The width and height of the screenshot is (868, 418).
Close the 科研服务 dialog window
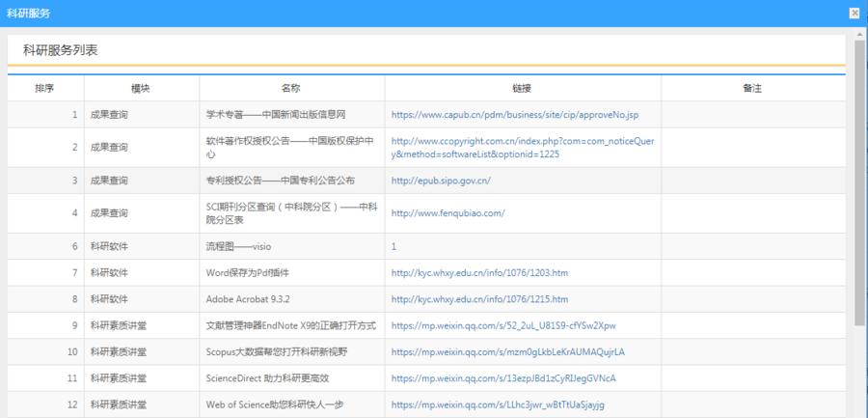tap(854, 14)
